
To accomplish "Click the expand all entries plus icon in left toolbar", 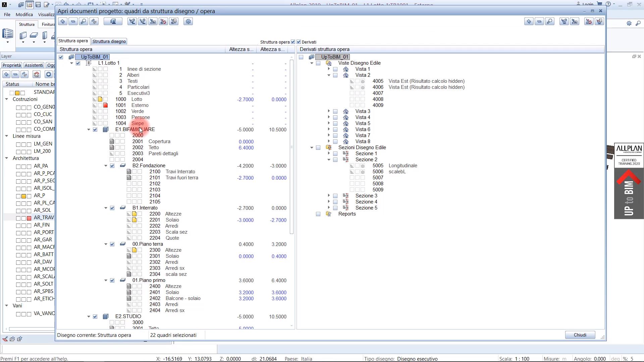I will (62, 21).
